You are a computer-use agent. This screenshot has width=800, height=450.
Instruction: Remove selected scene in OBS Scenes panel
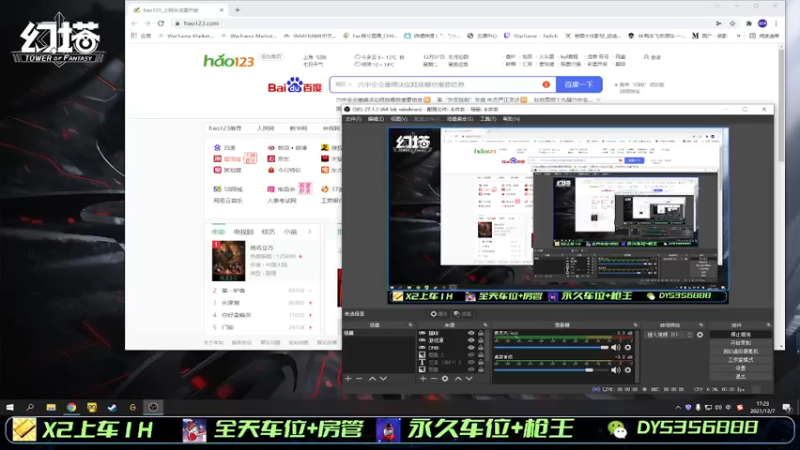point(359,379)
